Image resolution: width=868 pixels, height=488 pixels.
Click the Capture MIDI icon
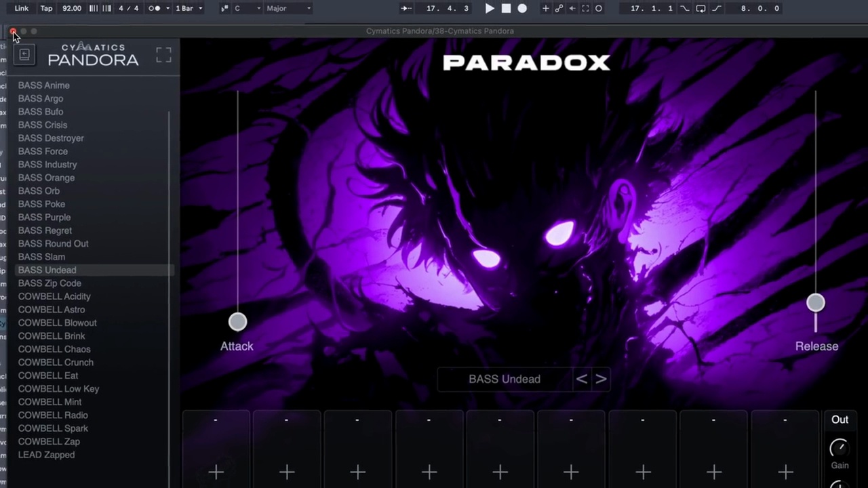click(585, 8)
